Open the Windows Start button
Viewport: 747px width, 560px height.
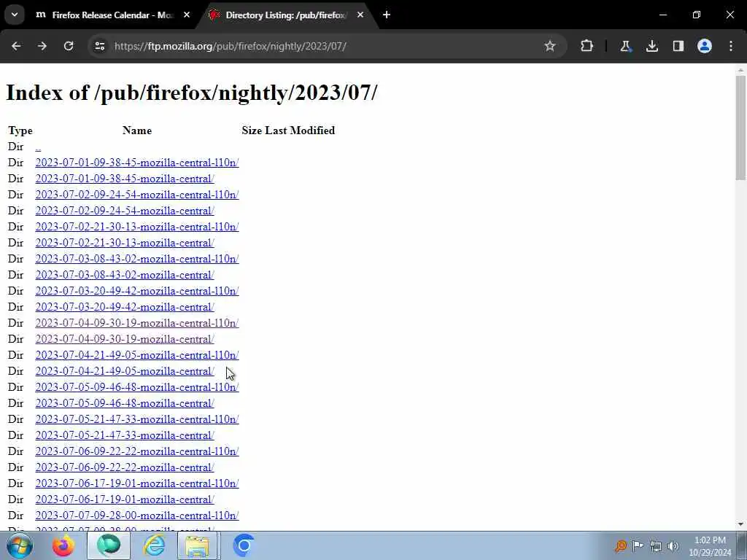tap(20, 545)
